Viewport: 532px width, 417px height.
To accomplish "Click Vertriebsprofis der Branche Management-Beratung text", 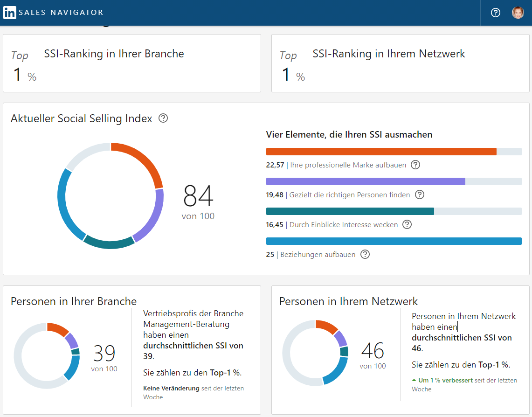I will tap(193, 319).
